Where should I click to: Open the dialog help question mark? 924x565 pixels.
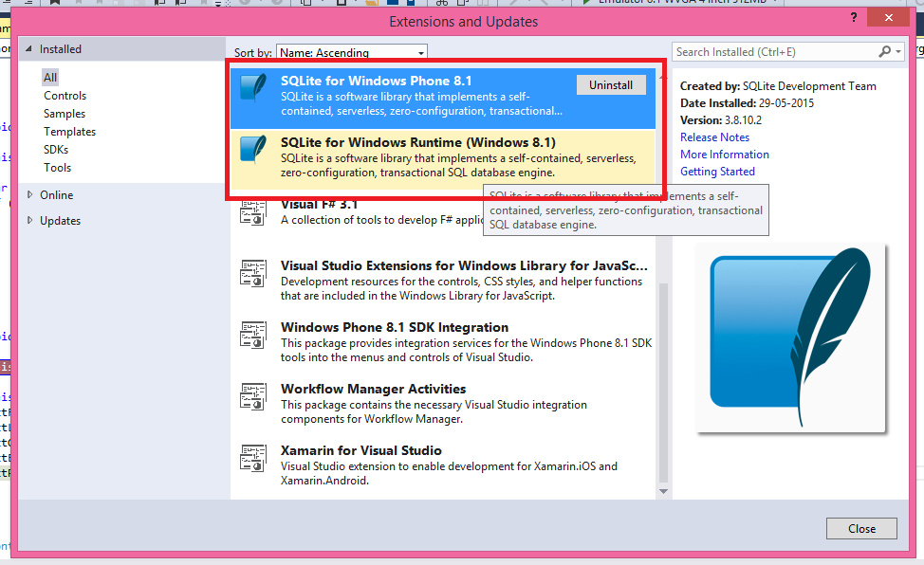point(853,18)
